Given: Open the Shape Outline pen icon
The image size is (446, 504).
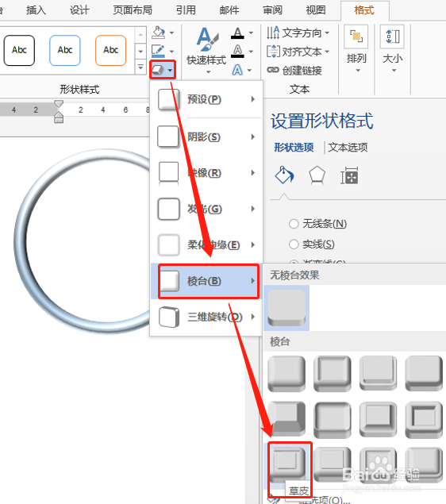Looking at the screenshot, I should 158,51.
